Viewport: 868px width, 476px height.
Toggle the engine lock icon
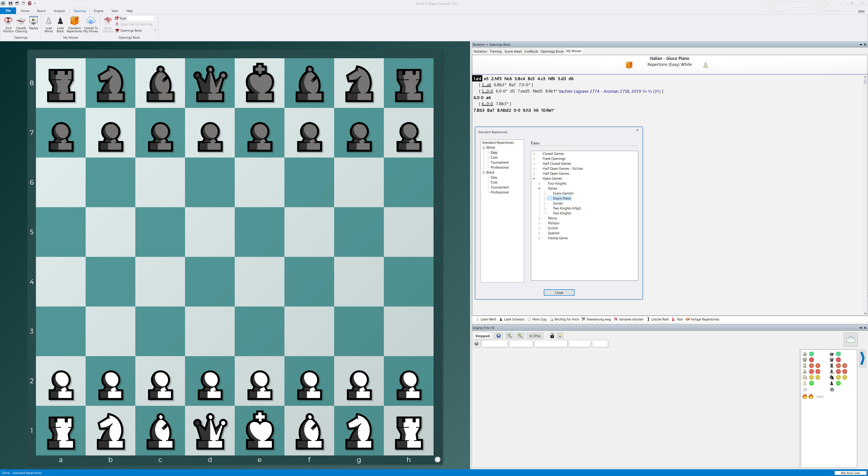point(552,336)
